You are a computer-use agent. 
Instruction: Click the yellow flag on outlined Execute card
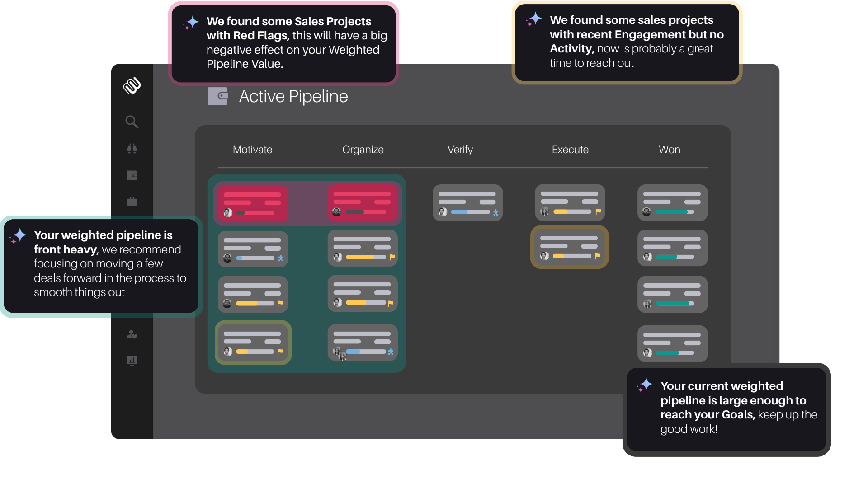pos(597,256)
